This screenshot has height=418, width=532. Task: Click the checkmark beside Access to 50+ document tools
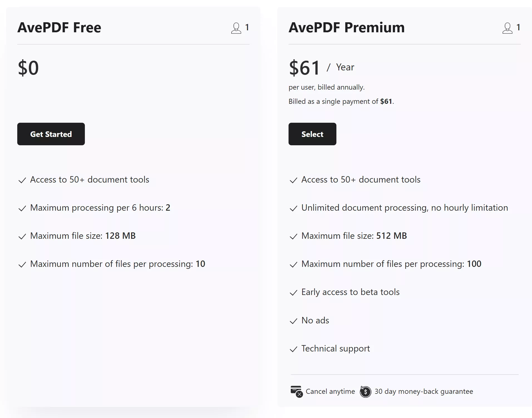[x=22, y=180]
